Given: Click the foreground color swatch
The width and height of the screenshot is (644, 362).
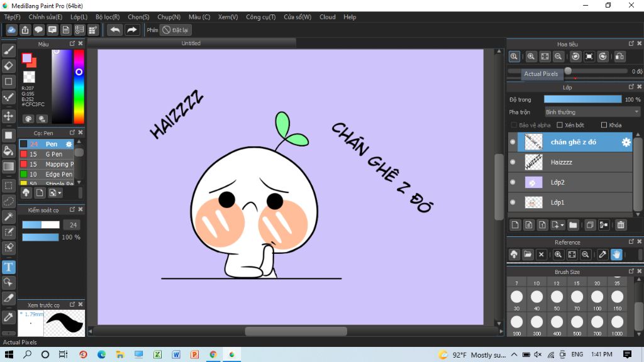Looking at the screenshot, I should (26, 58).
